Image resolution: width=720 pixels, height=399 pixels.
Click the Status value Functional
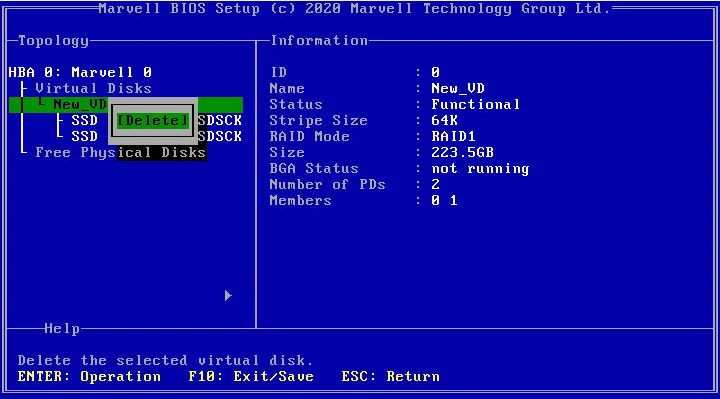click(x=475, y=104)
